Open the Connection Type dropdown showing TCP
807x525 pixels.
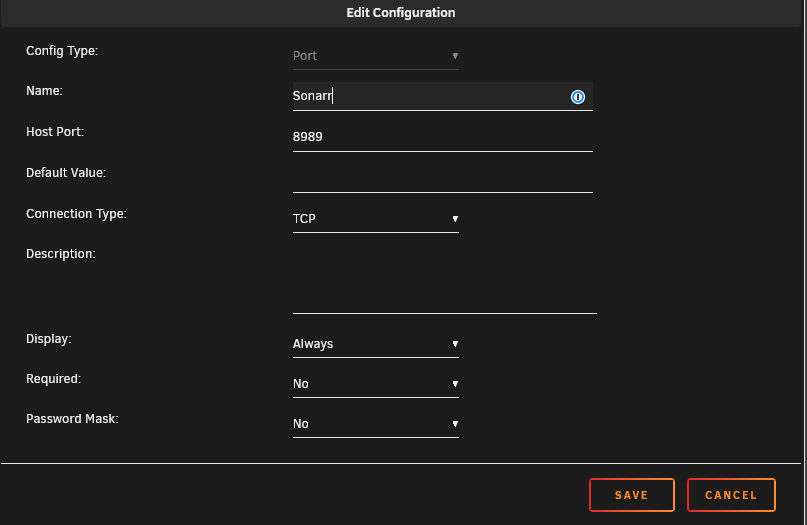coord(376,219)
